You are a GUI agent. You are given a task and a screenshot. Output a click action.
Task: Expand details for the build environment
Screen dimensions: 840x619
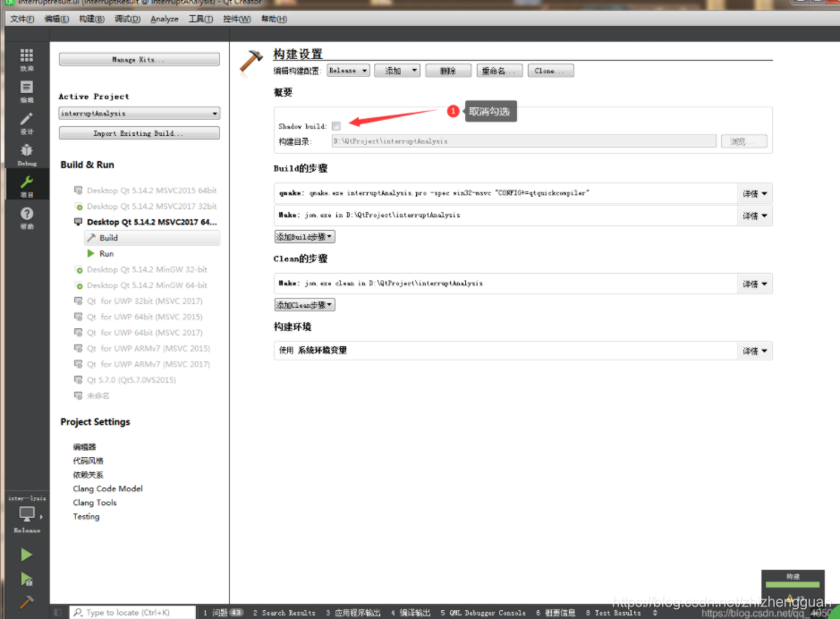point(754,352)
